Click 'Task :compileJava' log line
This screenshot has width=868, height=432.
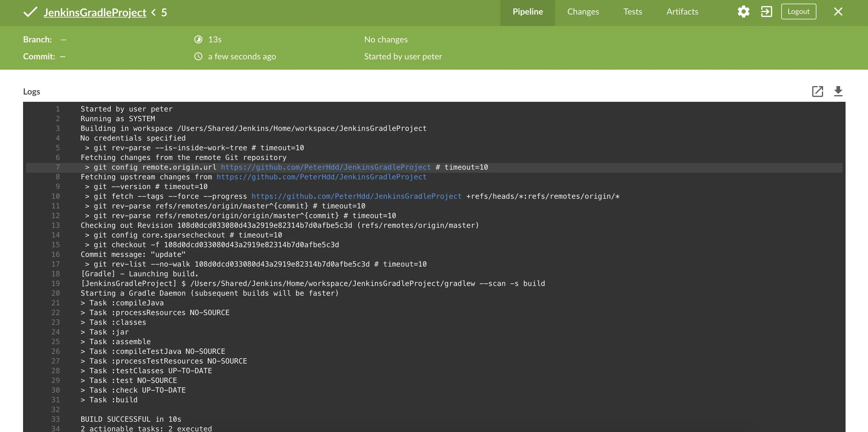[122, 303]
